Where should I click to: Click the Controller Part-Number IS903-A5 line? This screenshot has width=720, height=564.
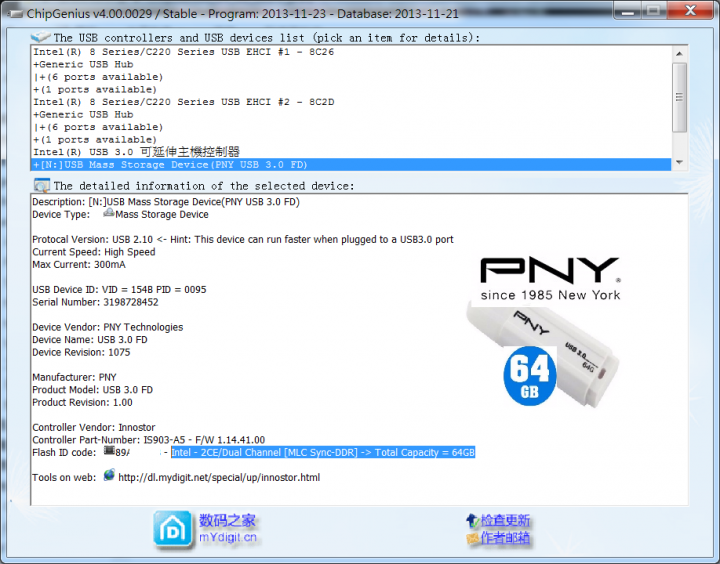pos(148,440)
